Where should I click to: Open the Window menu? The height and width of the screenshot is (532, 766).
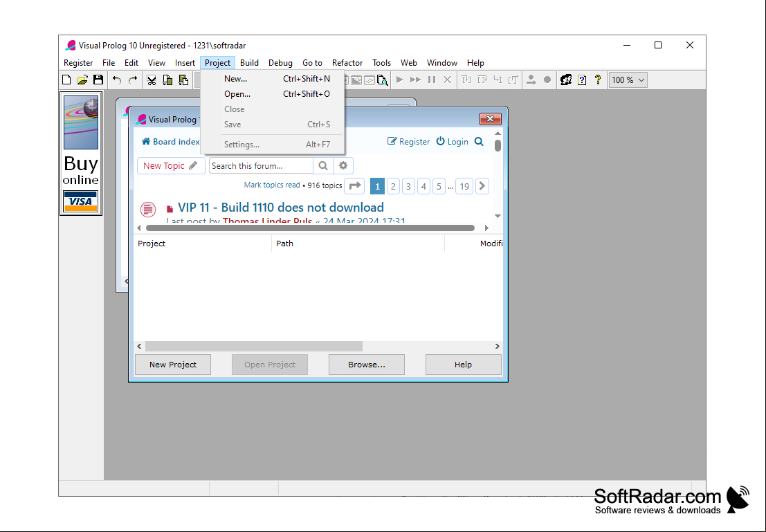(442, 62)
